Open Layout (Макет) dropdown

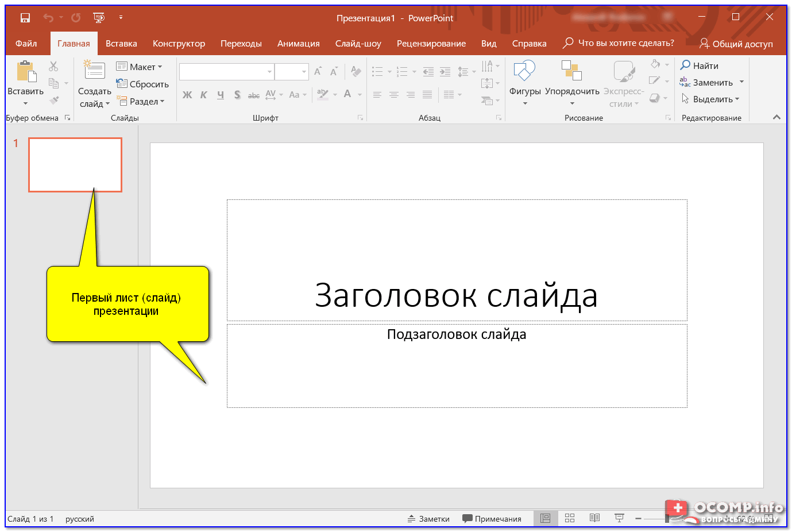tap(140, 67)
